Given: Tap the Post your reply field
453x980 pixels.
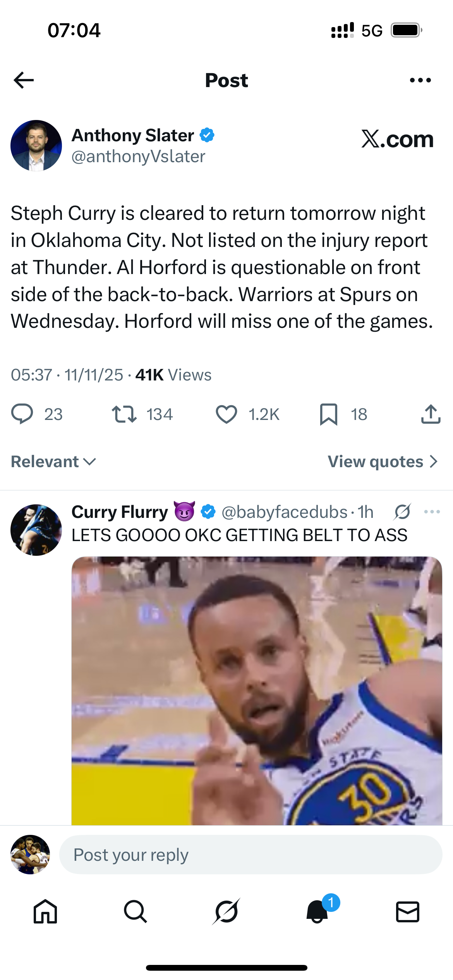Looking at the screenshot, I should click(251, 855).
